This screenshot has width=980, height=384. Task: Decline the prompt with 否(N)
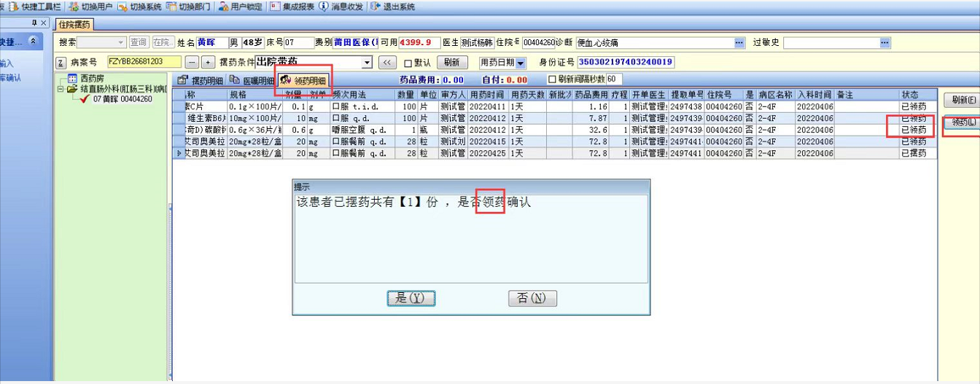click(532, 298)
